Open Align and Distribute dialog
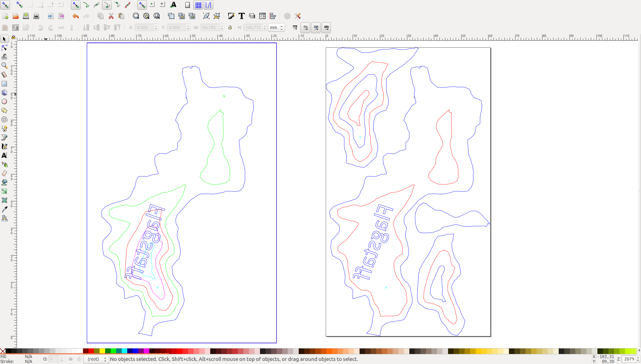 (273, 16)
